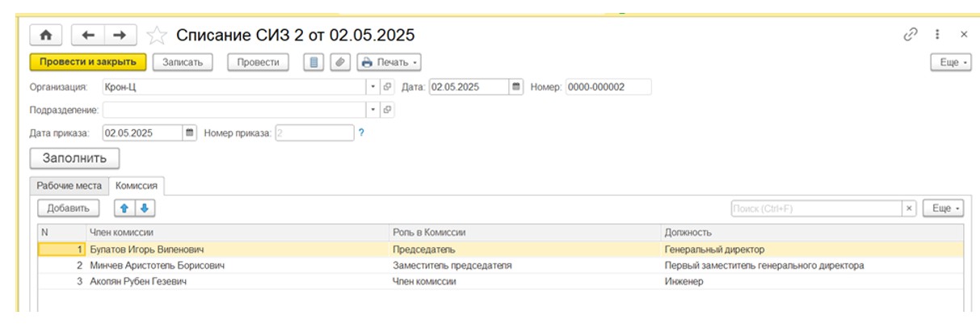
Task: Move commission member down with arrow
Action: [144, 208]
